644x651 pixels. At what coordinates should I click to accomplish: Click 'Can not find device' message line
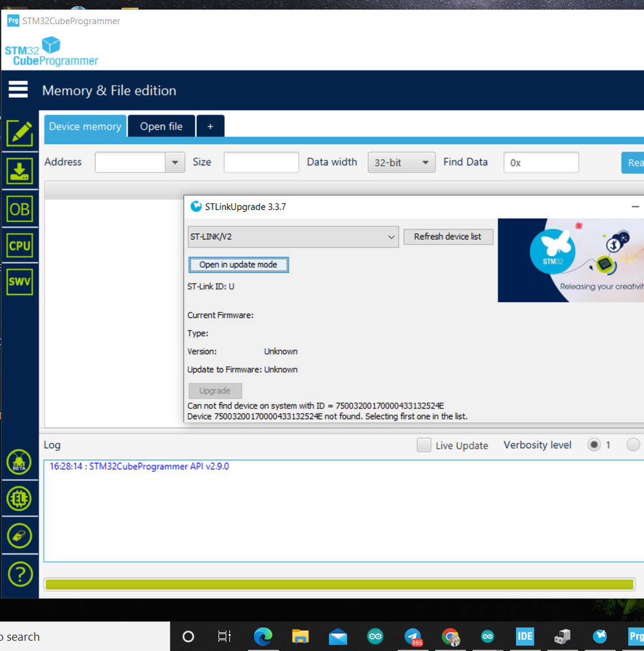point(315,405)
